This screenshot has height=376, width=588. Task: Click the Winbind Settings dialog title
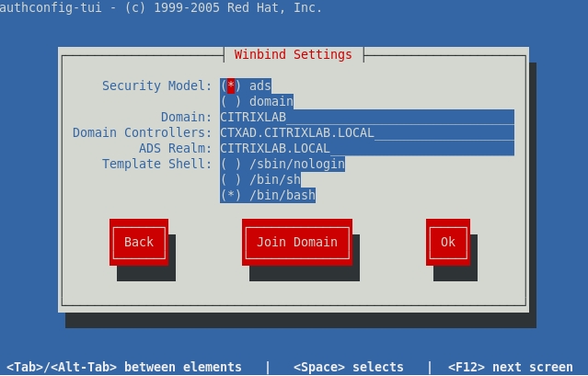294,54
